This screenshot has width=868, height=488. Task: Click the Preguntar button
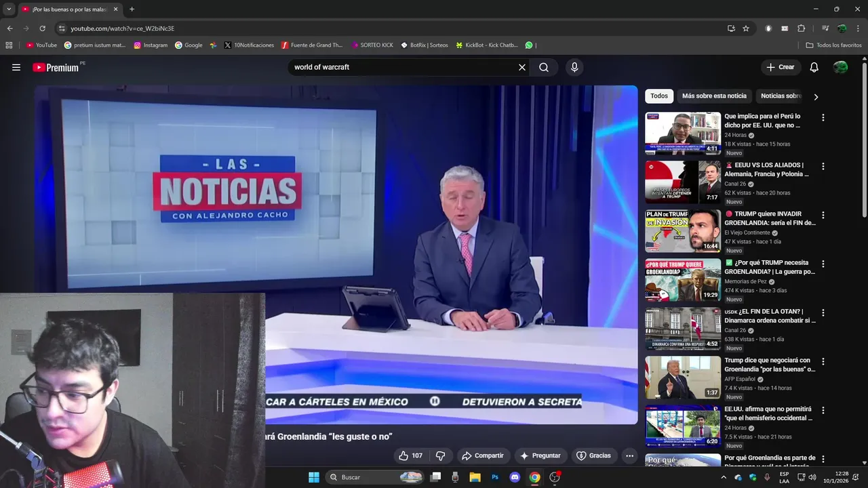tap(540, 455)
